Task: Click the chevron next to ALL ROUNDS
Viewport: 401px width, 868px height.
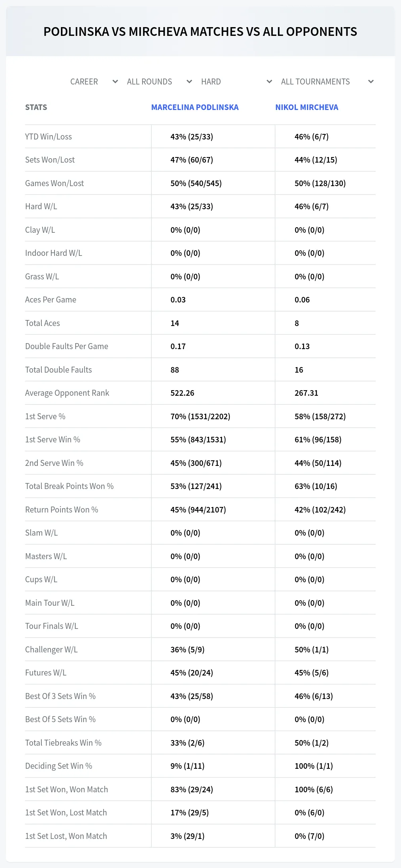Action: 189,82
